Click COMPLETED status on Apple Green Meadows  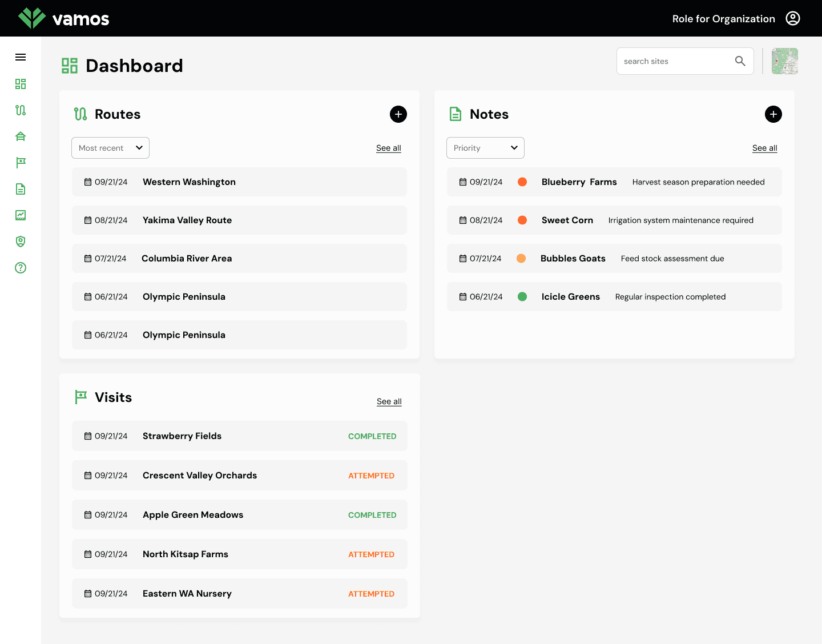pyautogui.click(x=372, y=515)
